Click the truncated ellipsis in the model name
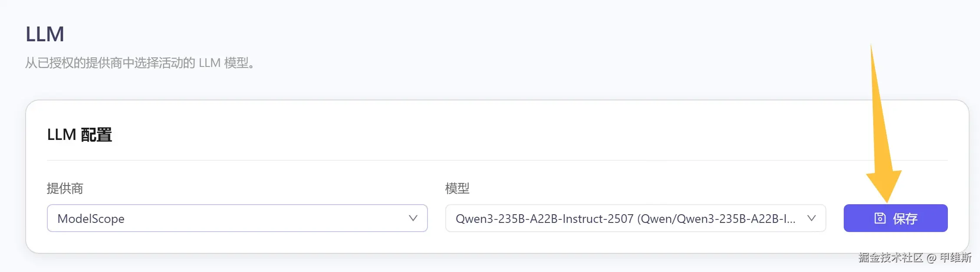980x272 pixels. (790, 219)
